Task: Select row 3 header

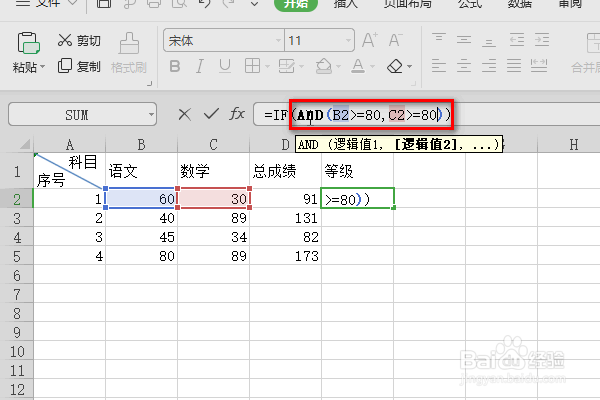Action: (16, 218)
